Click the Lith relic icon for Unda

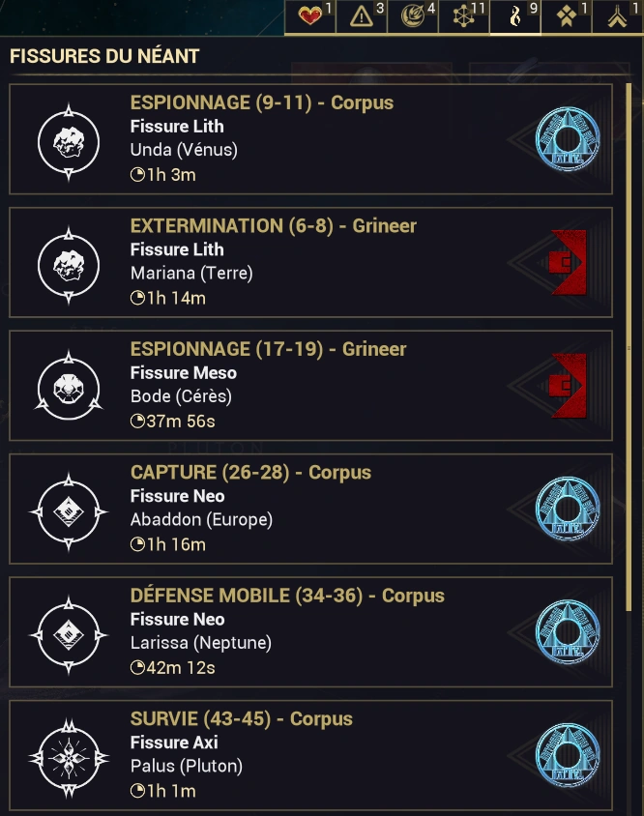69,139
